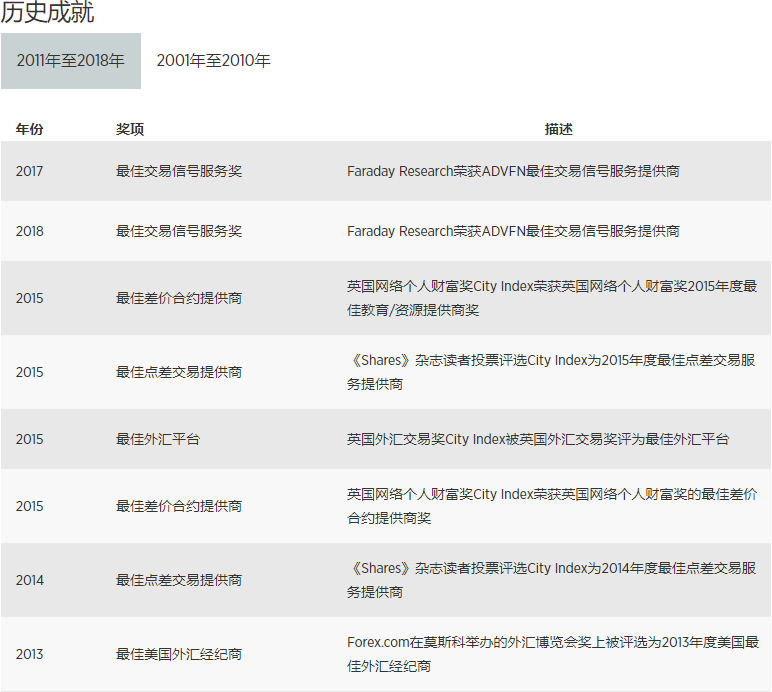Click the Forex.com 莫斯科 description text
The width and height of the screenshot is (772, 692).
[x=552, y=654]
